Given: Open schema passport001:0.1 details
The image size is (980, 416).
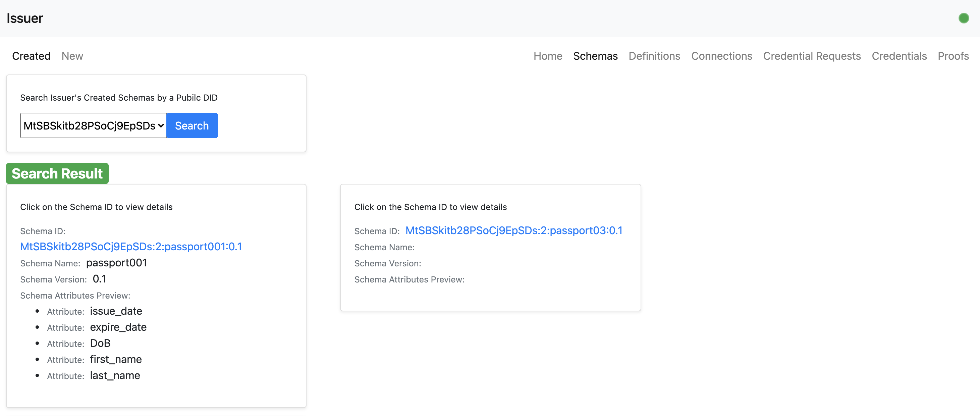Looking at the screenshot, I should coord(131,247).
